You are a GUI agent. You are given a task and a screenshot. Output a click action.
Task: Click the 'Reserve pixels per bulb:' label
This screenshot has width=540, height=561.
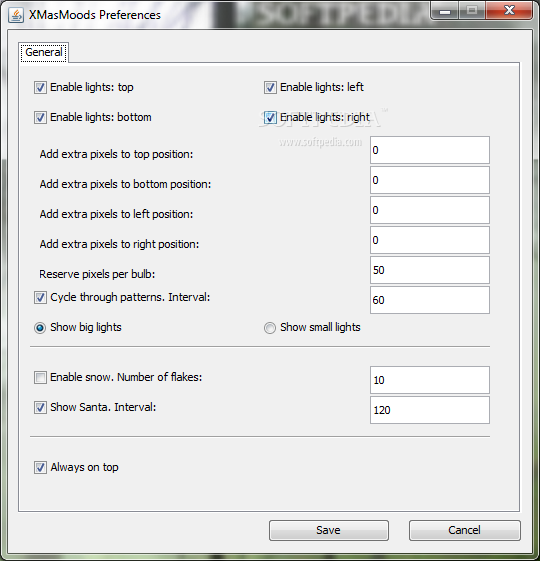pyautogui.click(x=97, y=274)
